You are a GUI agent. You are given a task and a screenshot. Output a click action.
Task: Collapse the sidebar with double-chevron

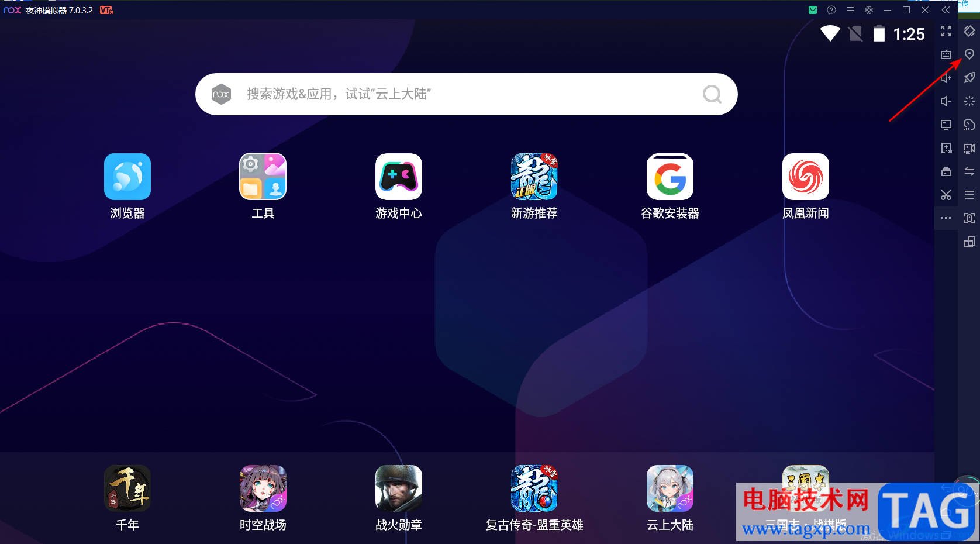point(946,10)
